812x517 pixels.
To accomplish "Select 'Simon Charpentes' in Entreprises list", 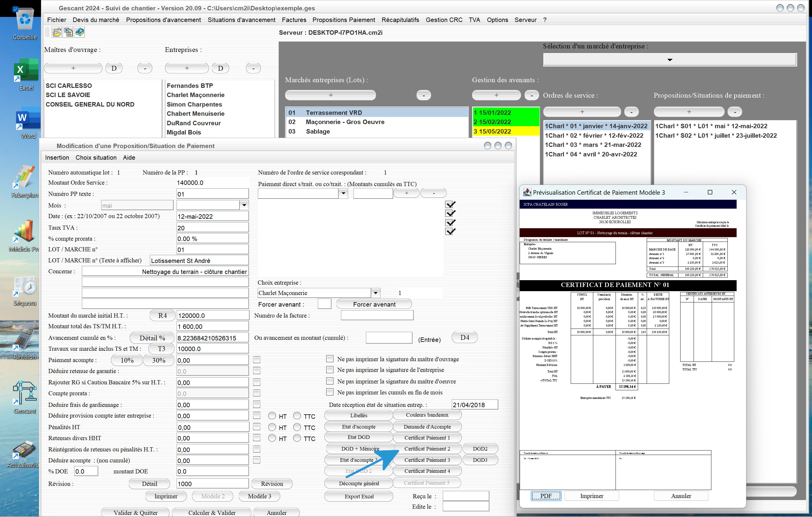I will click(194, 104).
